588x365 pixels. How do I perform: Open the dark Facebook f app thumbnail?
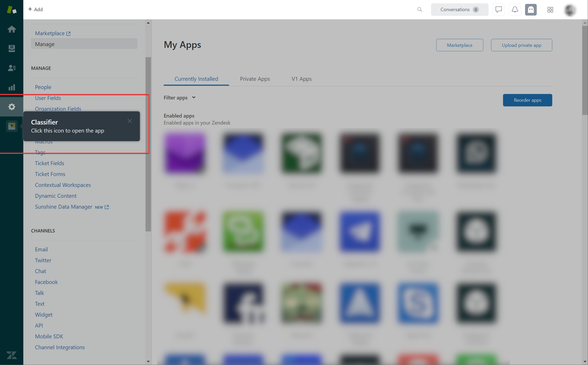(x=243, y=303)
